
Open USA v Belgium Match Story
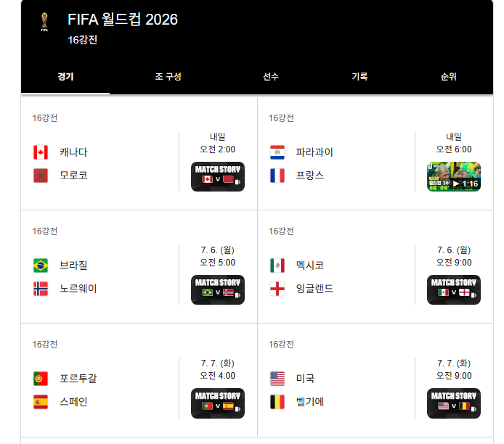454,403
